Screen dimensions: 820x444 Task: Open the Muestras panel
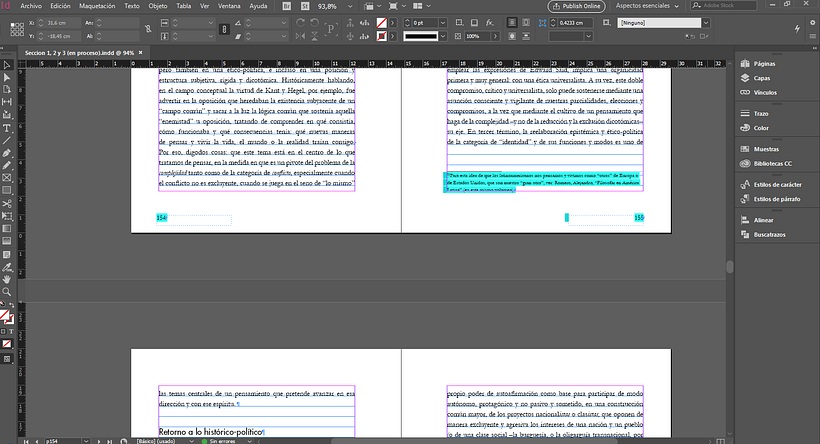(766, 149)
